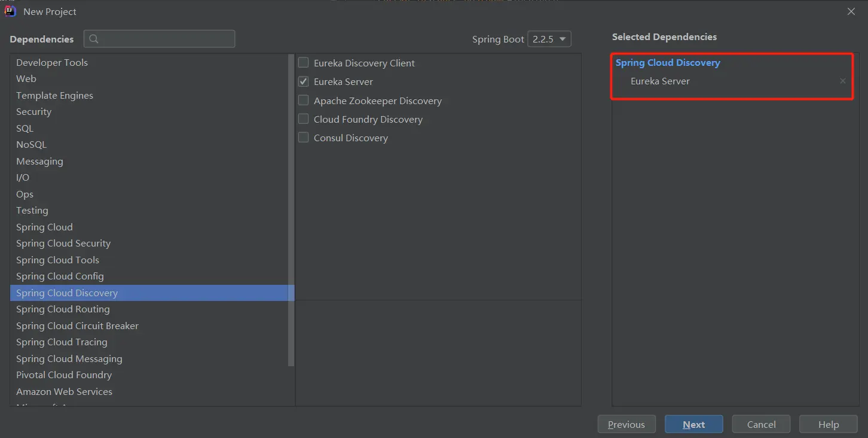The image size is (868, 438).
Task: Select the Ops category
Action: (x=149, y=194)
